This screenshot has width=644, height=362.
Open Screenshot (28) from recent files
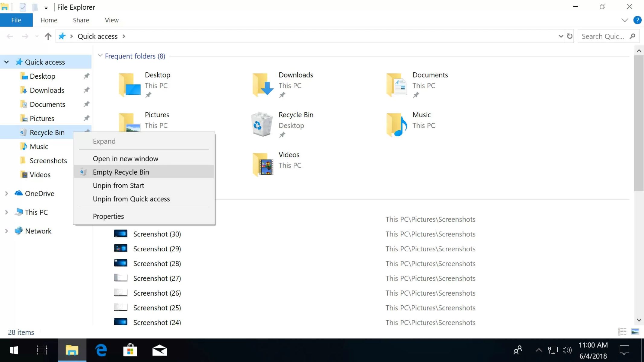point(157,264)
